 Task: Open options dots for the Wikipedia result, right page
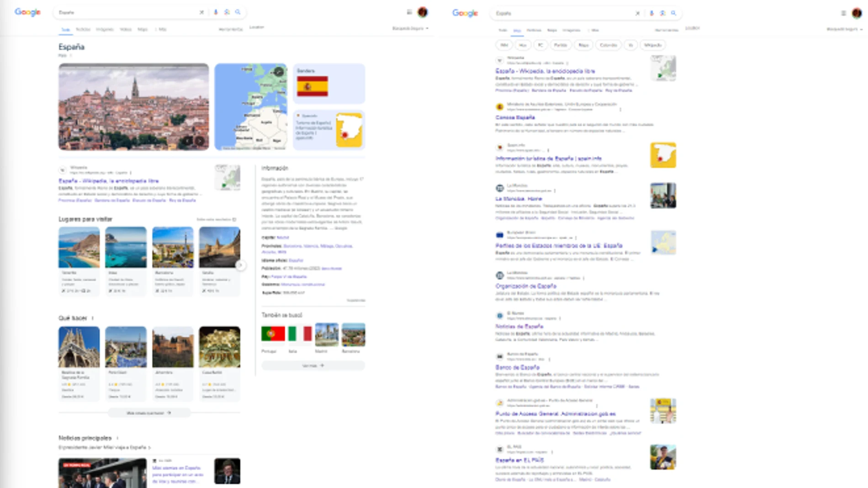(x=567, y=63)
